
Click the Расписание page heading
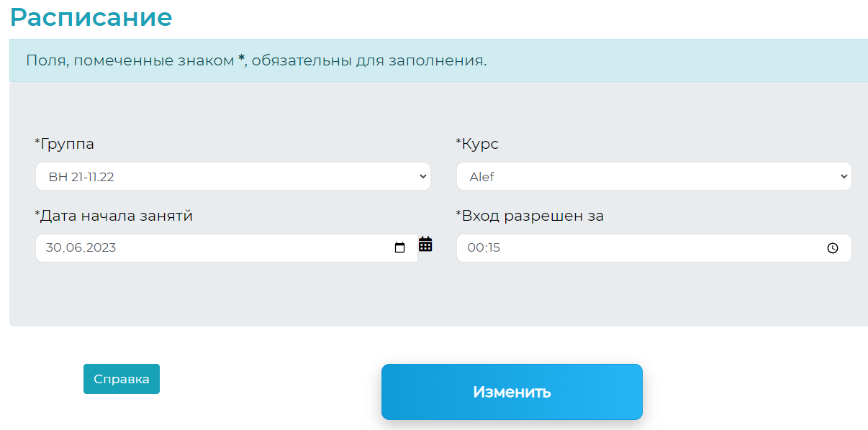click(x=91, y=17)
